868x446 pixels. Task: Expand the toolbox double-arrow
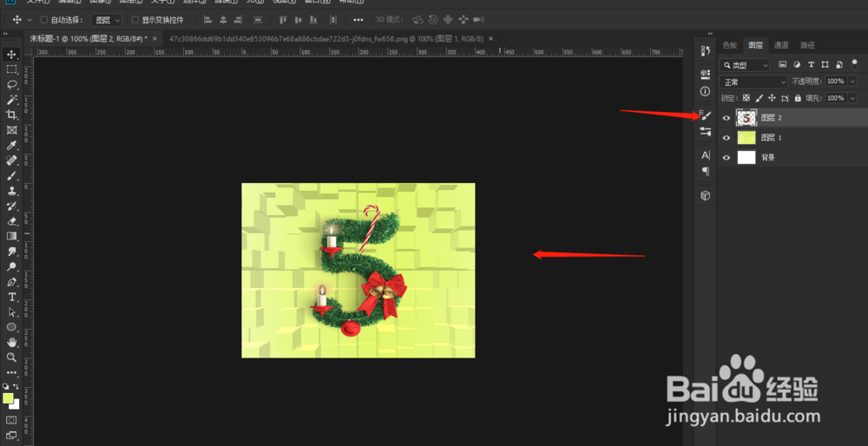tap(5, 34)
